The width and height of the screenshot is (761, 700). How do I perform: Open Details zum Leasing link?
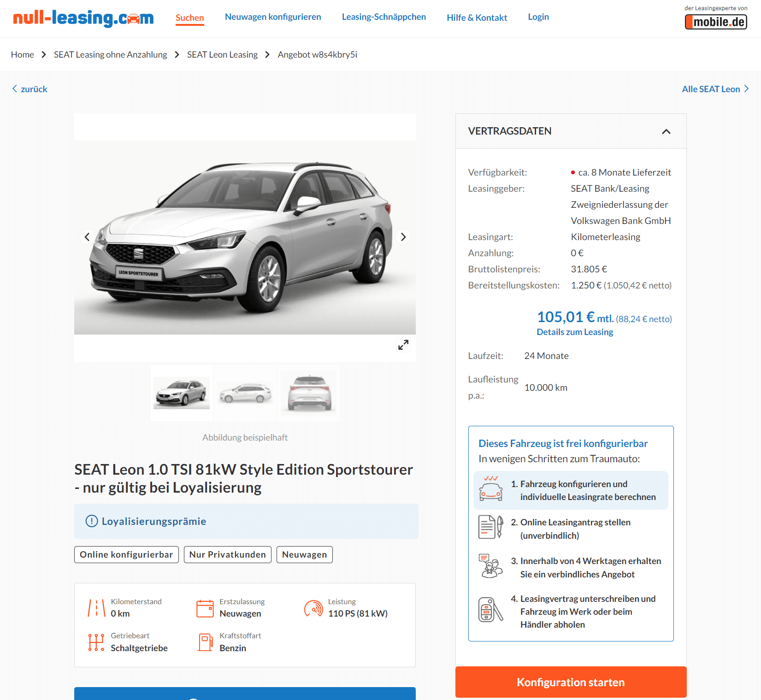pos(575,332)
